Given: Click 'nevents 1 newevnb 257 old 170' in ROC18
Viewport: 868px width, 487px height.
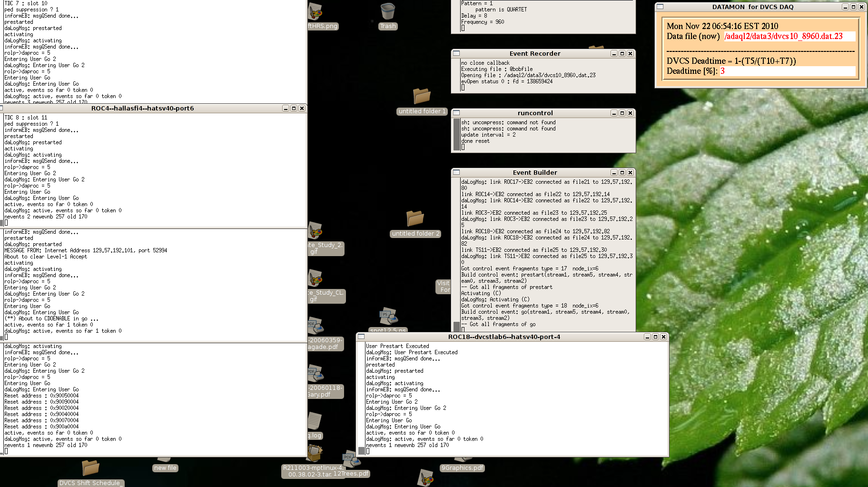Looking at the screenshot, I should point(407,445).
